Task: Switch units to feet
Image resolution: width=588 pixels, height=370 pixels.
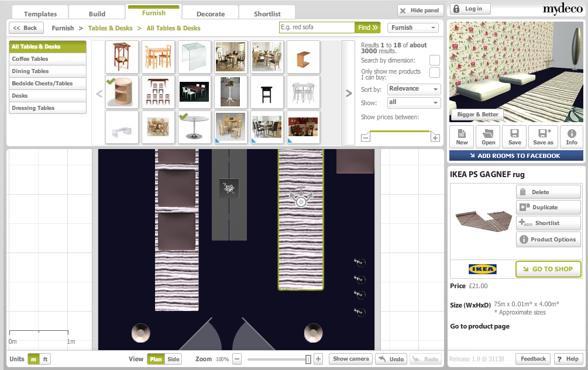Action: 45,359
